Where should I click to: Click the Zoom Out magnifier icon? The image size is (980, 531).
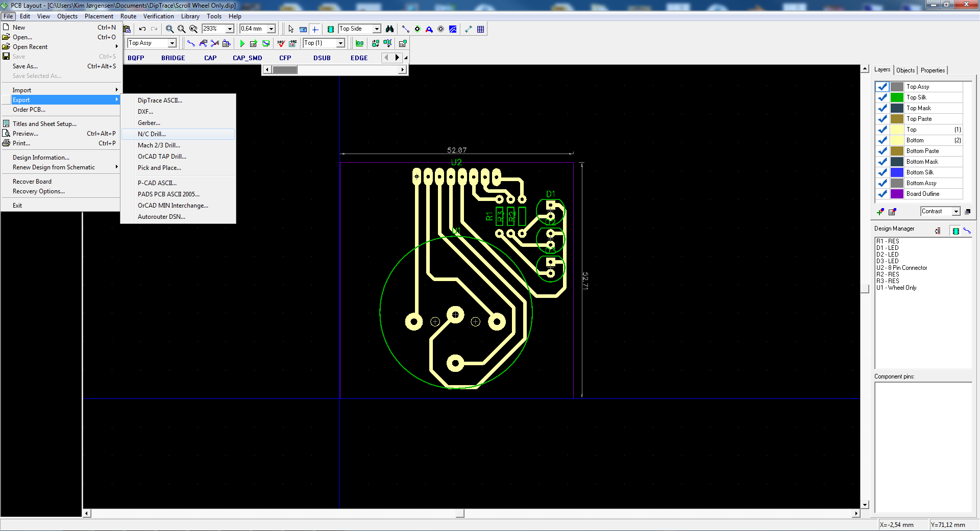coord(181,29)
